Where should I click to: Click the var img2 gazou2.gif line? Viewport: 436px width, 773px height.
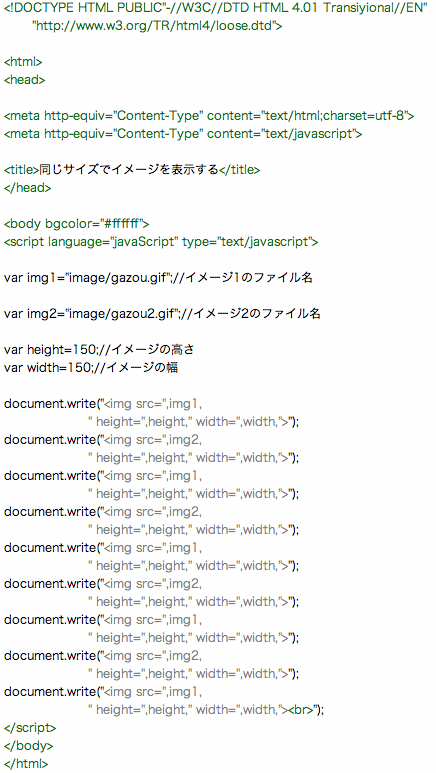[162, 314]
